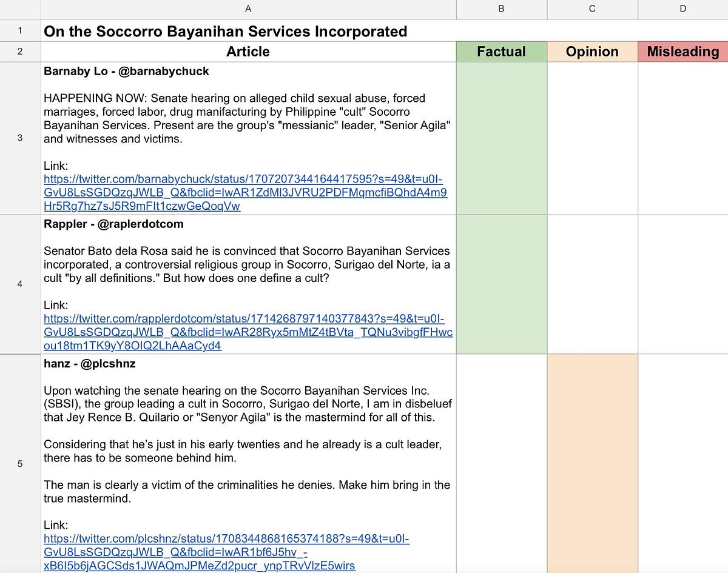Click the 'Article' header cell

tap(248, 52)
